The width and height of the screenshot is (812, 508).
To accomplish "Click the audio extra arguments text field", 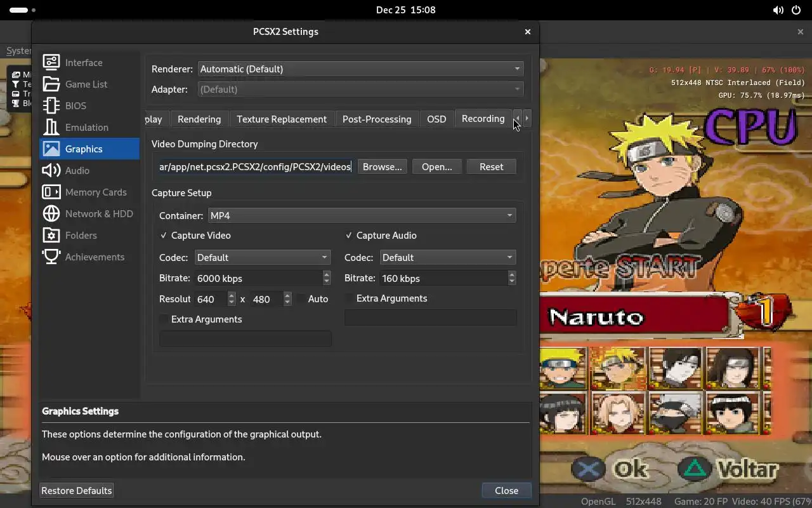I will (x=430, y=317).
